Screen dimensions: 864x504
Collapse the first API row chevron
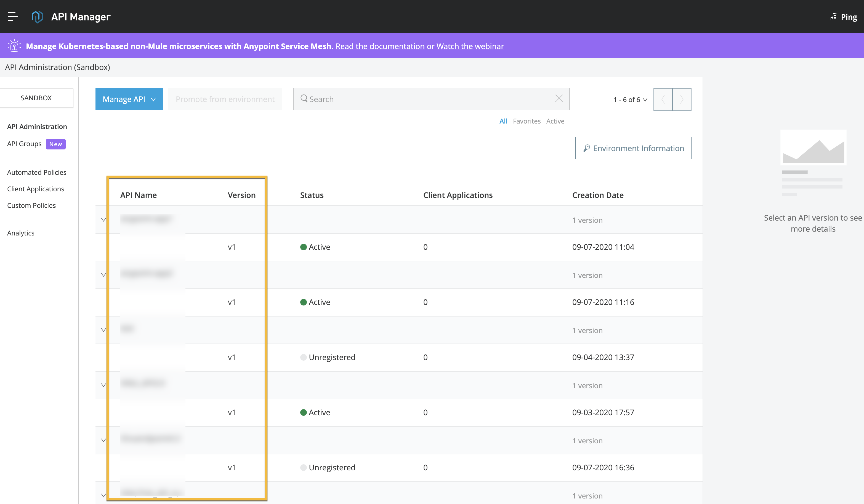point(103,220)
